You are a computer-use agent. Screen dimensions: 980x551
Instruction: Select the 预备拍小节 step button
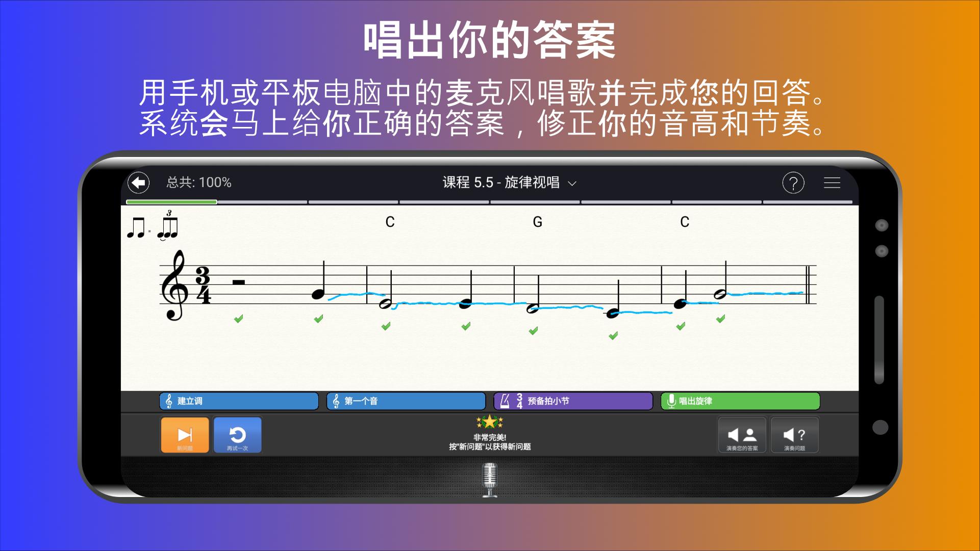click(x=573, y=401)
